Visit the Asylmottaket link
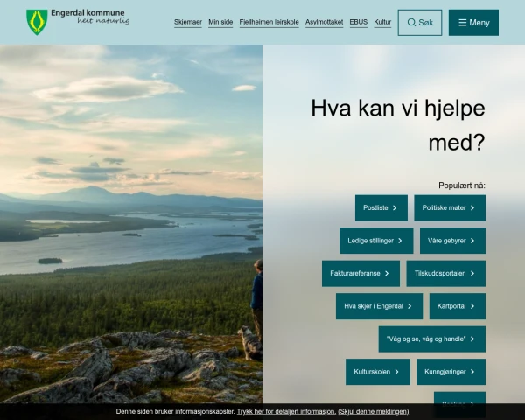The height and width of the screenshot is (420, 525). click(x=324, y=22)
